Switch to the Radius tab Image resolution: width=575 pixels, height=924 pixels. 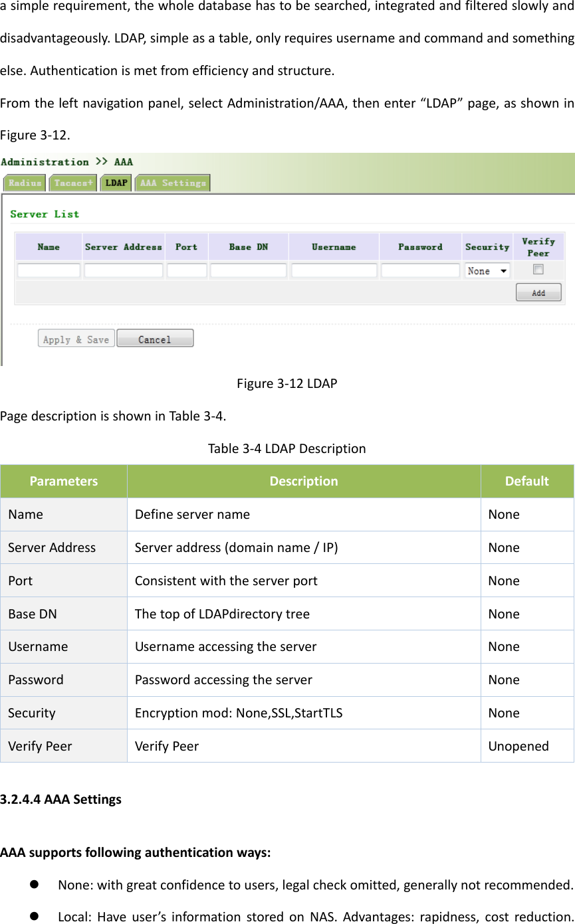24,183
